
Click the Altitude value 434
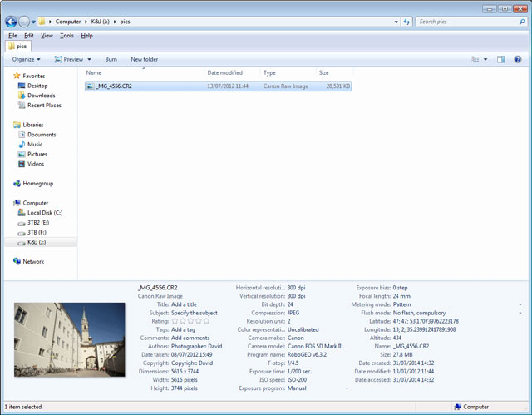397,338
